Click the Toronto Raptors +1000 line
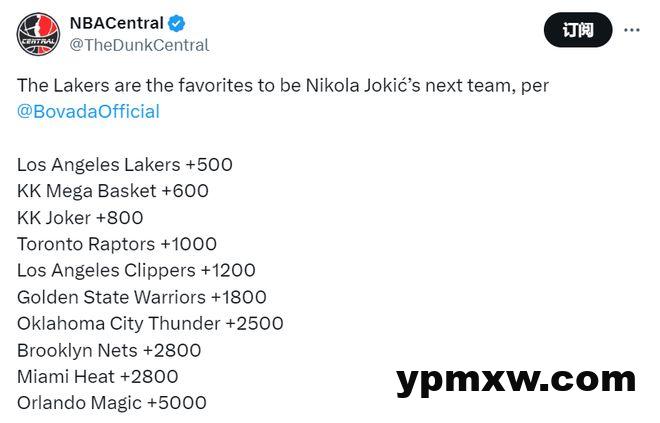This screenshot has height=423, width=660. click(117, 244)
